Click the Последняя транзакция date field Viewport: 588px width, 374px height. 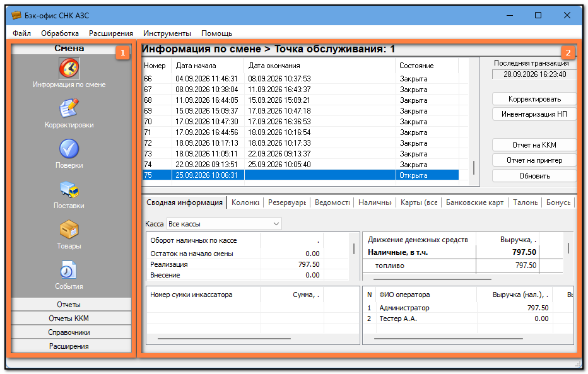[x=534, y=74]
